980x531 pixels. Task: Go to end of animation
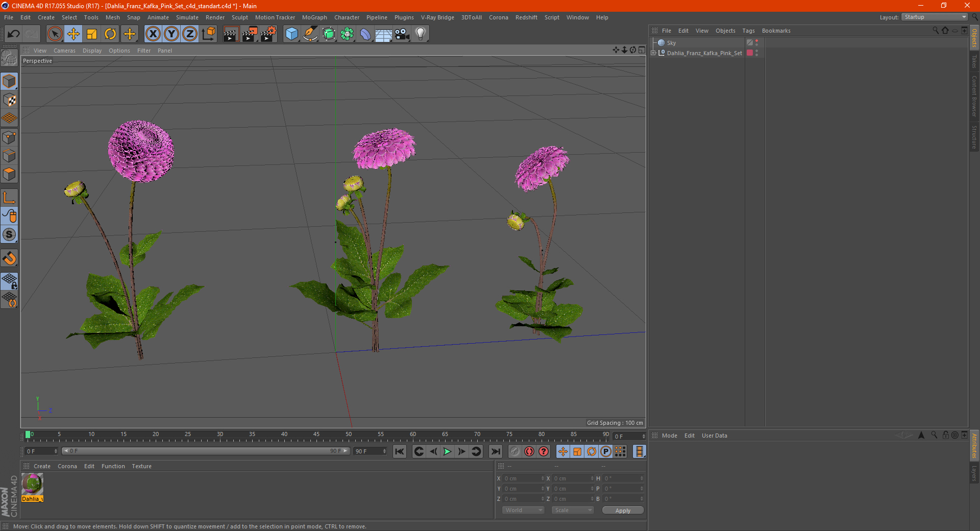point(495,451)
